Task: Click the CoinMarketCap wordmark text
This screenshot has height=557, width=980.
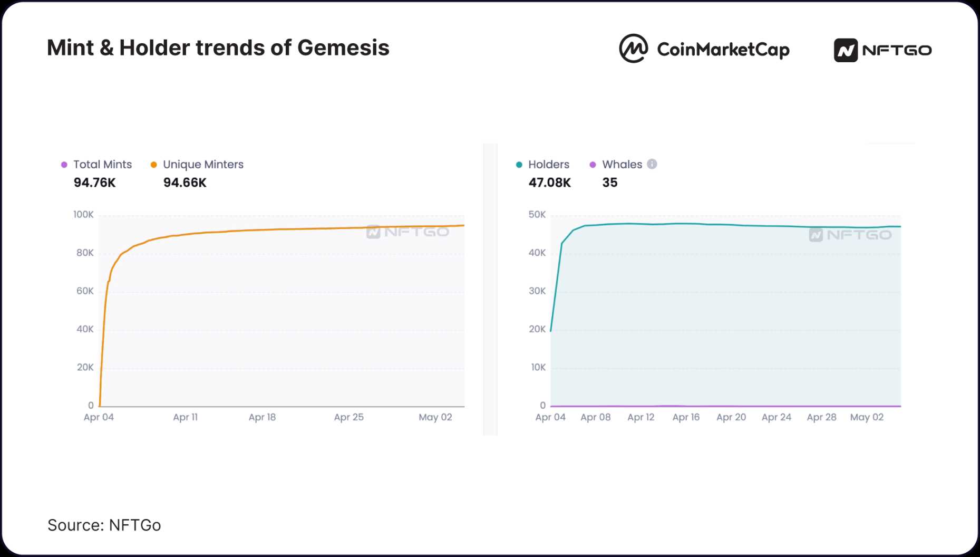Action: 723,50
